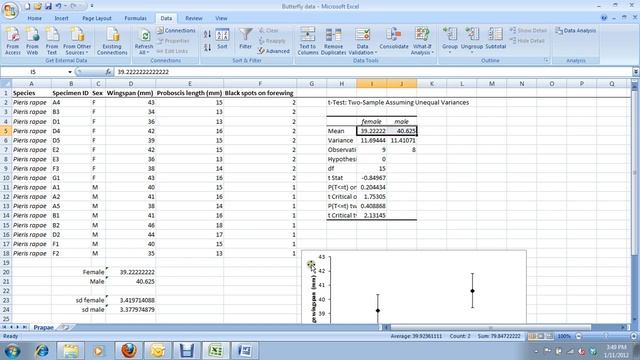Launch Internet Explorer from taskbar
Image resolution: width=640 pixels, height=360 pixels.
[x=42, y=351]
